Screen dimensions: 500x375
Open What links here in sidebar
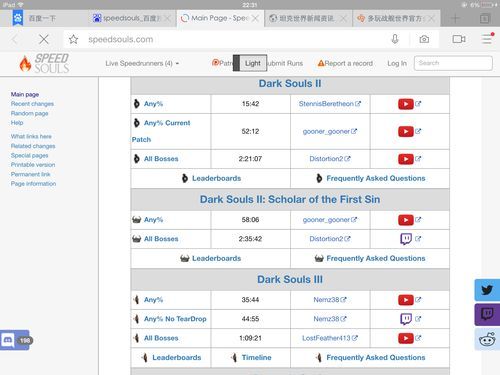31,136
